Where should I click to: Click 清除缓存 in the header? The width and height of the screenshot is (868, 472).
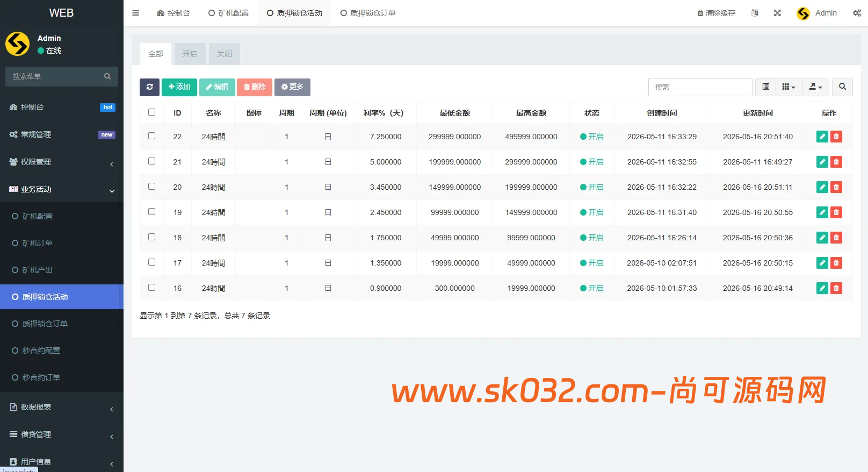pyautogui.click(x=717, y=13)
